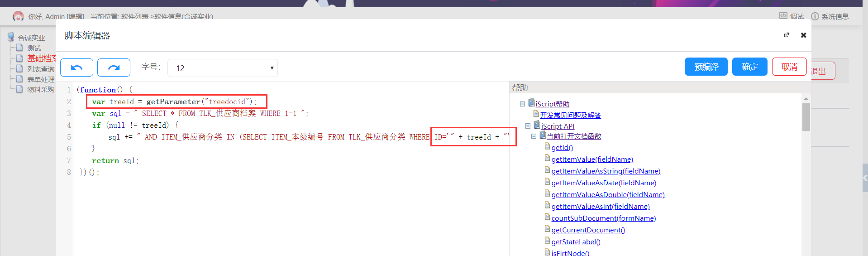
Task: Select 物料采购 in sidebar tree
Action: 41,90
